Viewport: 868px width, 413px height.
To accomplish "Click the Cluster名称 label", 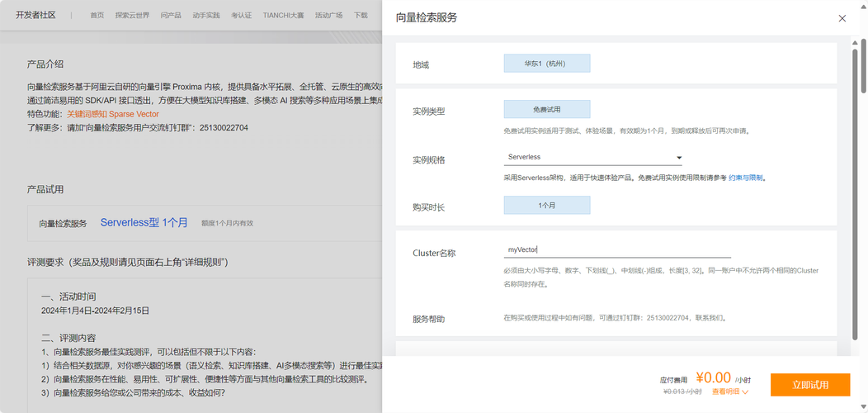I will (434, 254).
